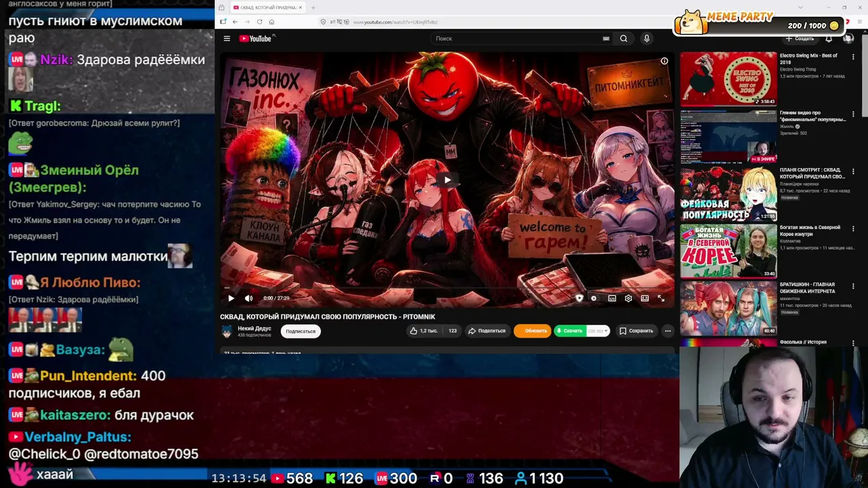
Task: Open the on-screen keyboard in the search box
Action: tap(606, 39)
